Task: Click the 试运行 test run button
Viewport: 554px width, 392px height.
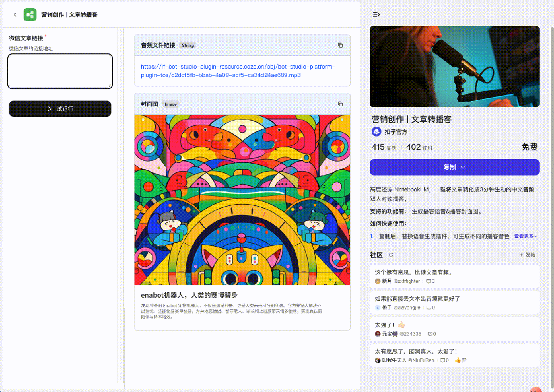Action: click(x=60, y=109)
